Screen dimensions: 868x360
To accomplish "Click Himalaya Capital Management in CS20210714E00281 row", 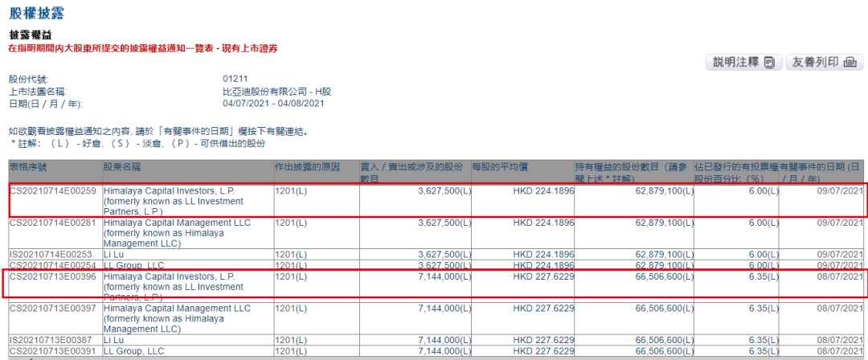I will [x=177, y=233].
